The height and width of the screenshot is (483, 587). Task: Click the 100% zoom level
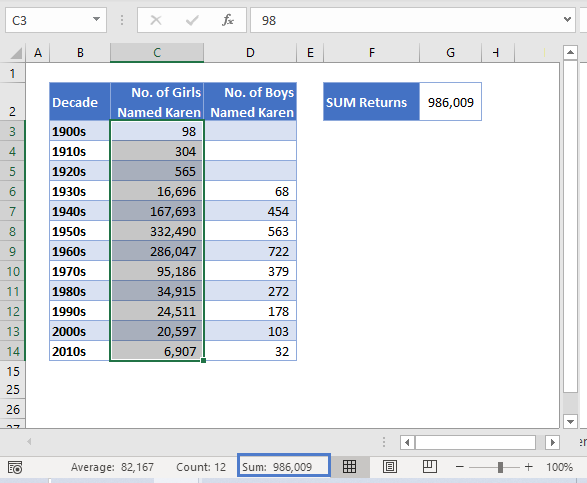pos(559,467)
